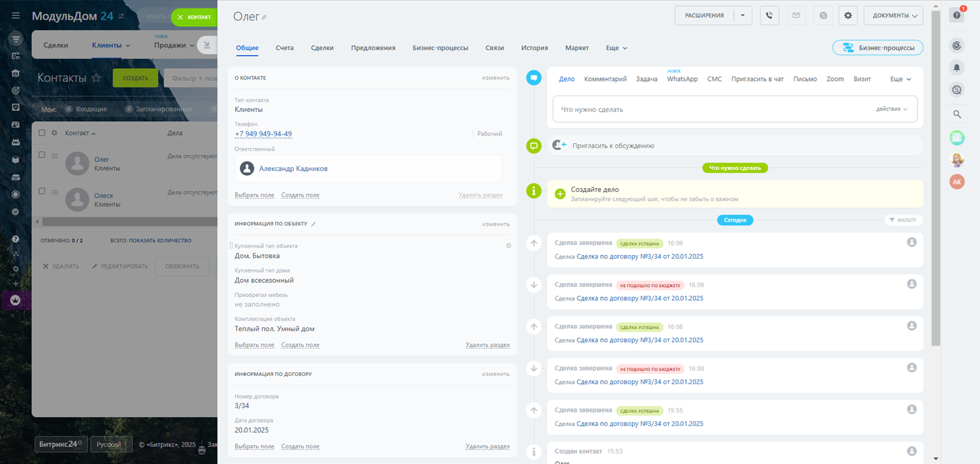Open notifications bell in right sidebar

956,67
